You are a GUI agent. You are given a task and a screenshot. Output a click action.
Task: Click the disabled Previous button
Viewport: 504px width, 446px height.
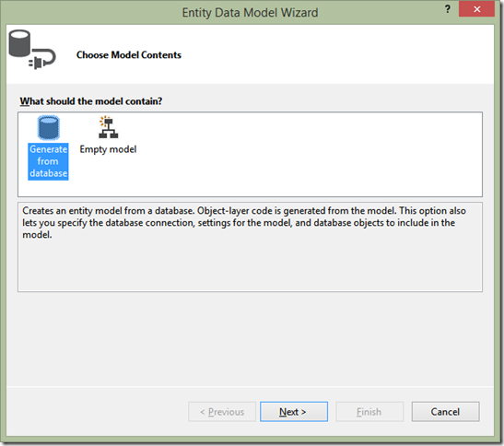(x=222, y=412)
